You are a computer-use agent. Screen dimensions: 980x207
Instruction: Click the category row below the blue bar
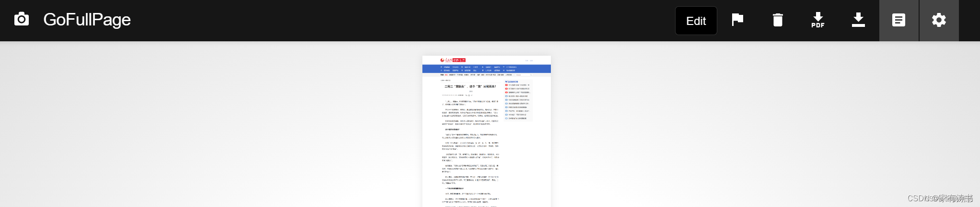(x=475, y=75)
